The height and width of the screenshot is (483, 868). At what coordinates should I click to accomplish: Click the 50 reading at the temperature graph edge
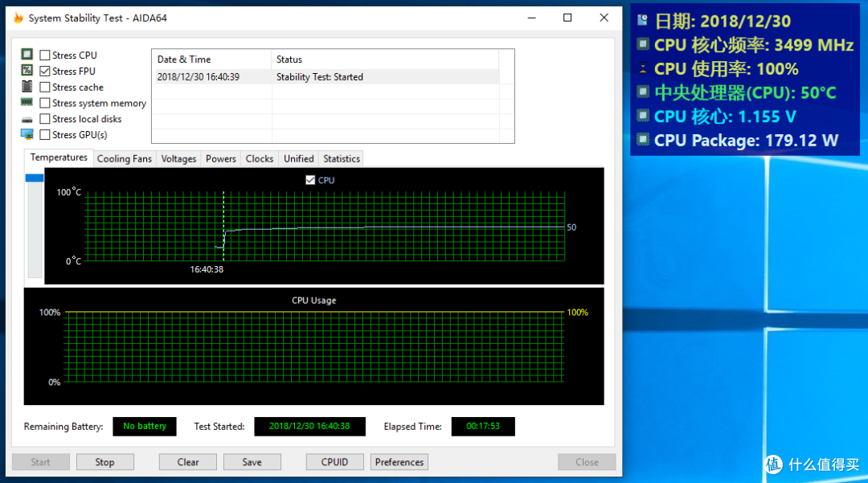pos(571,227)
